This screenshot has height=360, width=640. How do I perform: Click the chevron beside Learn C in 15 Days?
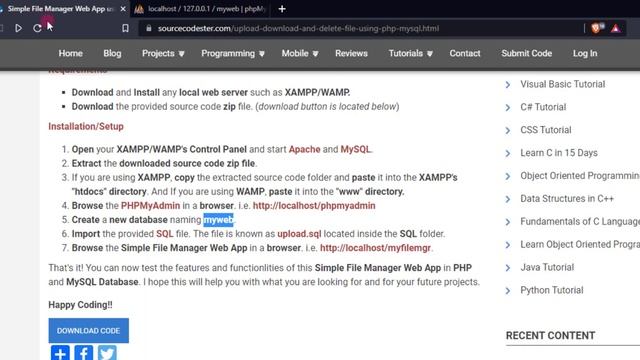508,153
